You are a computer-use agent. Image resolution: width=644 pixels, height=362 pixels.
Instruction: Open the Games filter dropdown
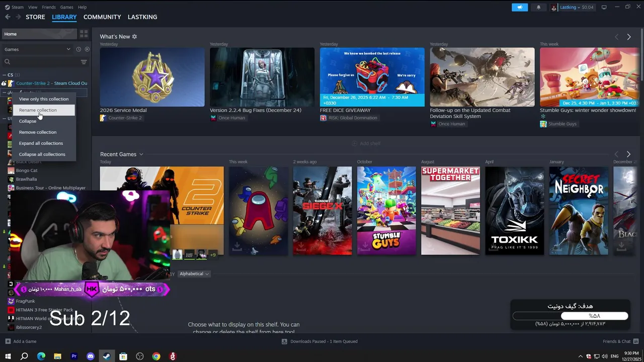38,49
